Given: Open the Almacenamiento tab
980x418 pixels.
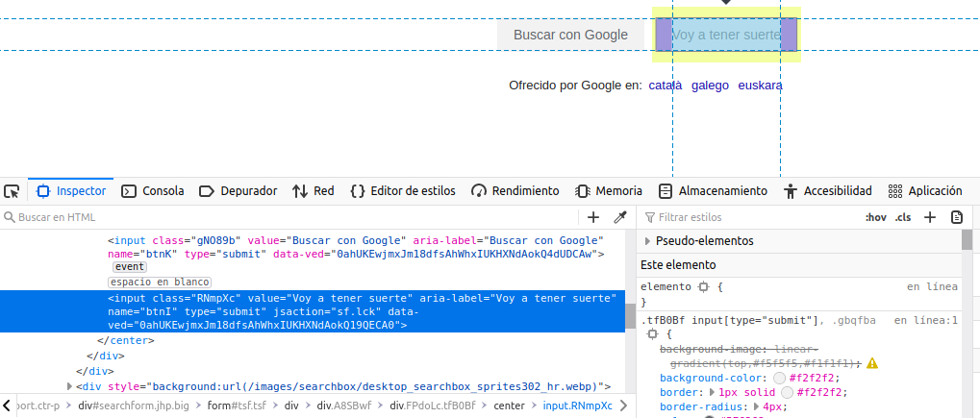Looking at the screenshot, I should pos(714,191).
